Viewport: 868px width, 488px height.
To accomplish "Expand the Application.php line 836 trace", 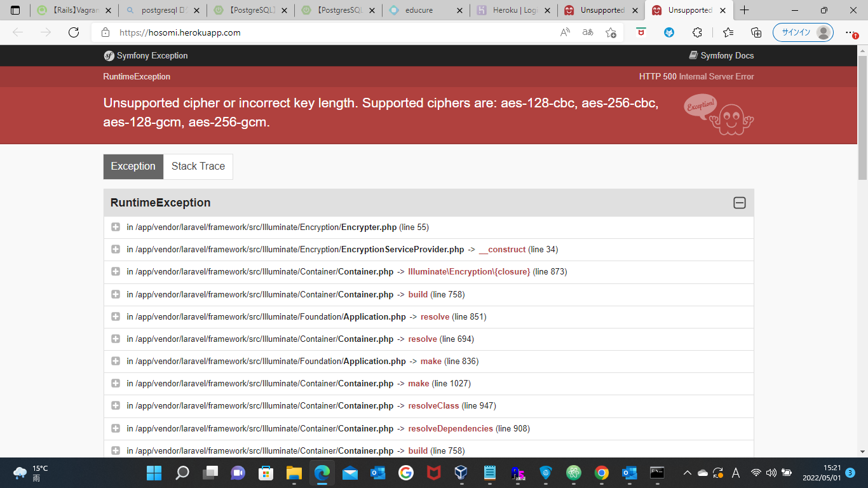I will (116, 361).
